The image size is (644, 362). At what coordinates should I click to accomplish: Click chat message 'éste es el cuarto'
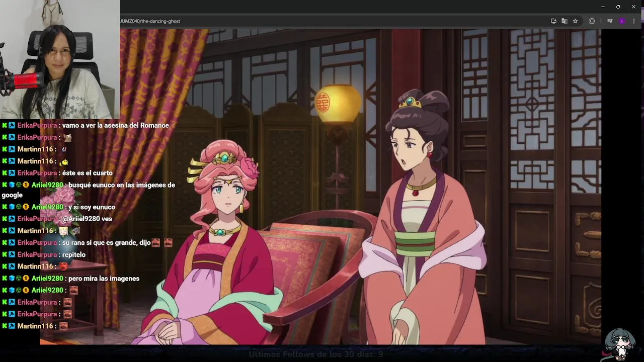[87, 173]
